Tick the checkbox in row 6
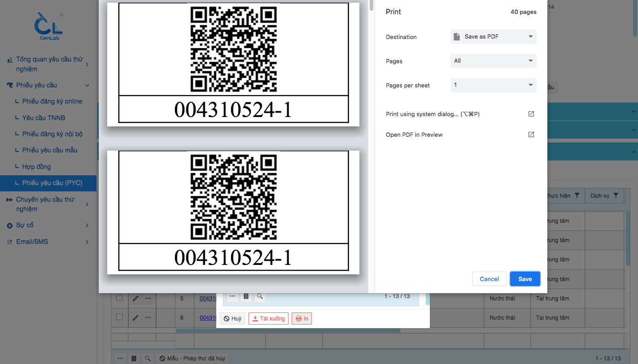 click(x=119, y=317)
